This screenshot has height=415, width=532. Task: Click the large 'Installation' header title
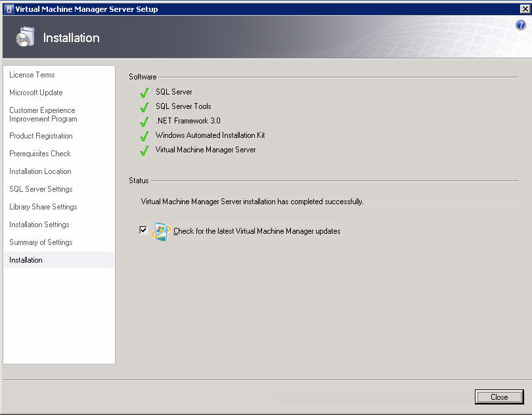[x=71, y=37]
